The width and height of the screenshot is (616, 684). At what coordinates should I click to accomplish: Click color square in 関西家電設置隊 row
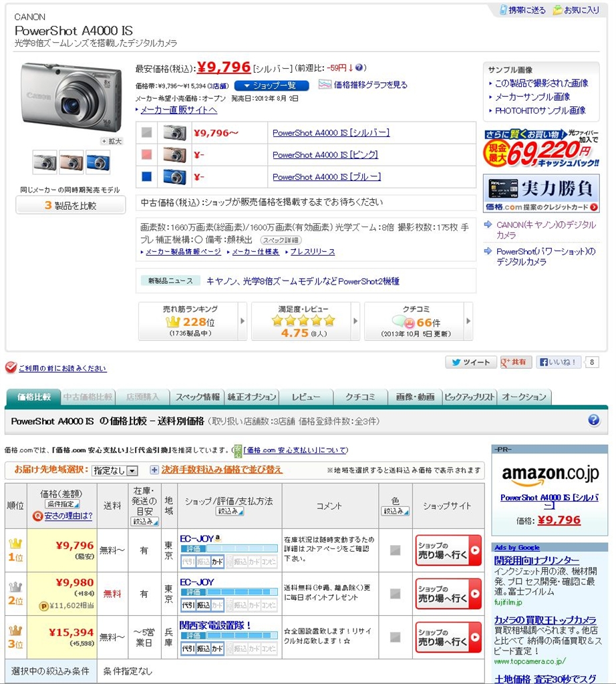tap(396, 637)
